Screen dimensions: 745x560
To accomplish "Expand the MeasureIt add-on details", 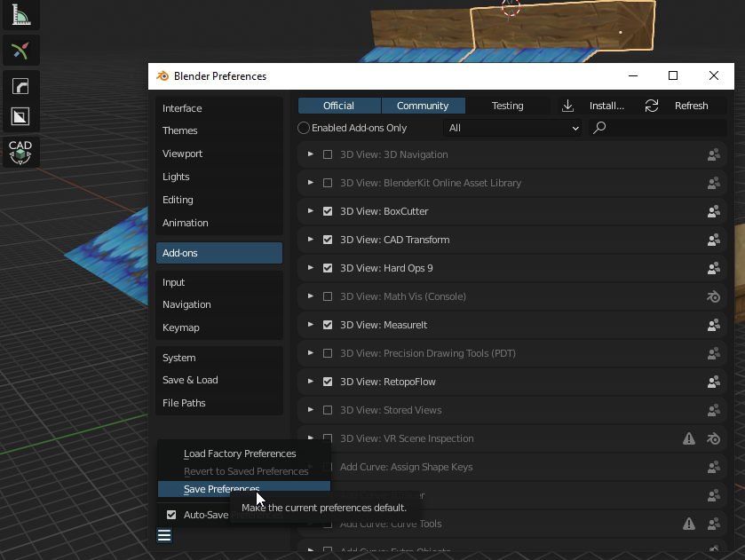I will tap(310, 325).
